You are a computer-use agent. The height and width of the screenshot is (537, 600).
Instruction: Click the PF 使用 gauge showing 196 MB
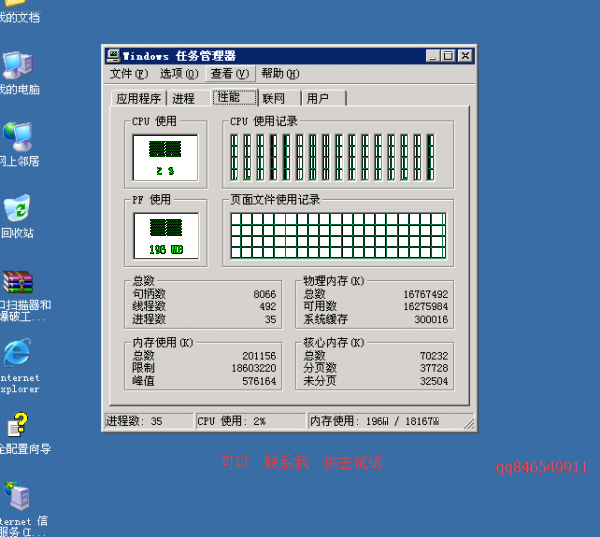tap(166, 236)
